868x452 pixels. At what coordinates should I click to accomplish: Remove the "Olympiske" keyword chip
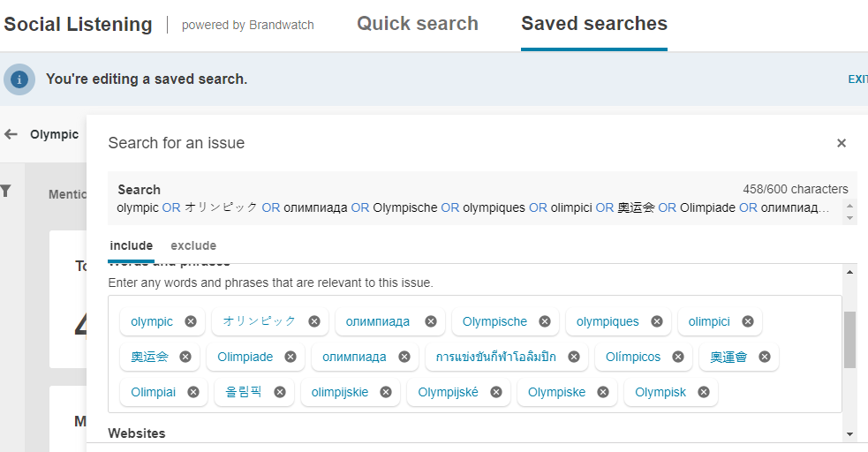tap(603, 392)
